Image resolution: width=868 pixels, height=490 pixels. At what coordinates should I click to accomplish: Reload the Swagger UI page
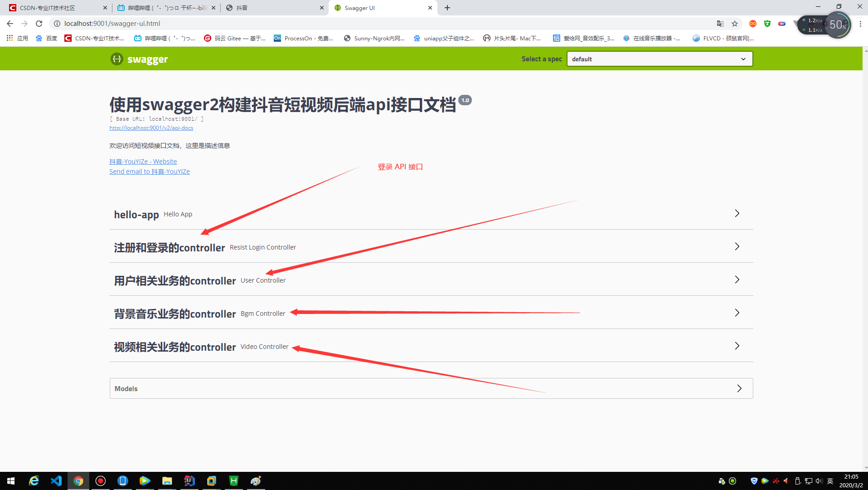coord(39,24)
